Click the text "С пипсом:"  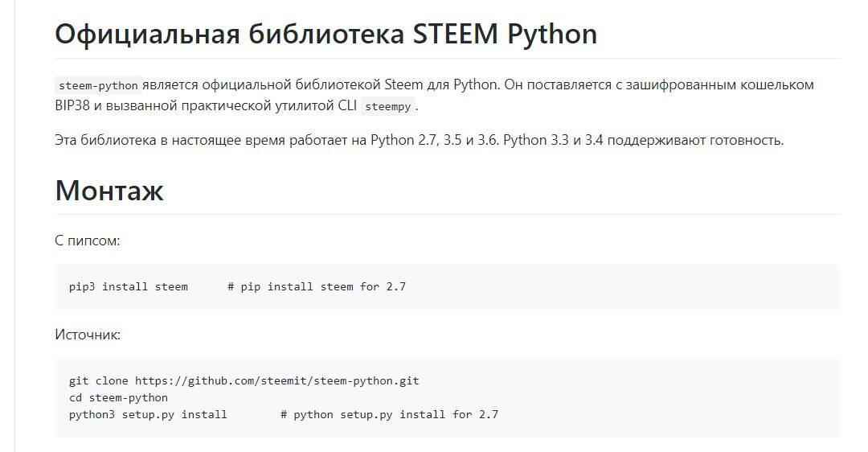coord(88,241)
